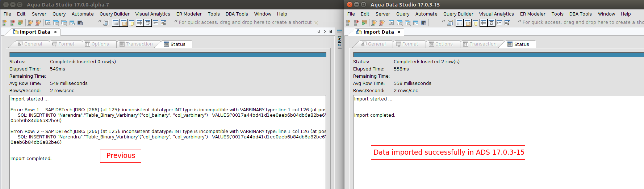
Task: Switch to the Transaction tab in the right window
Action: [483, 44]
